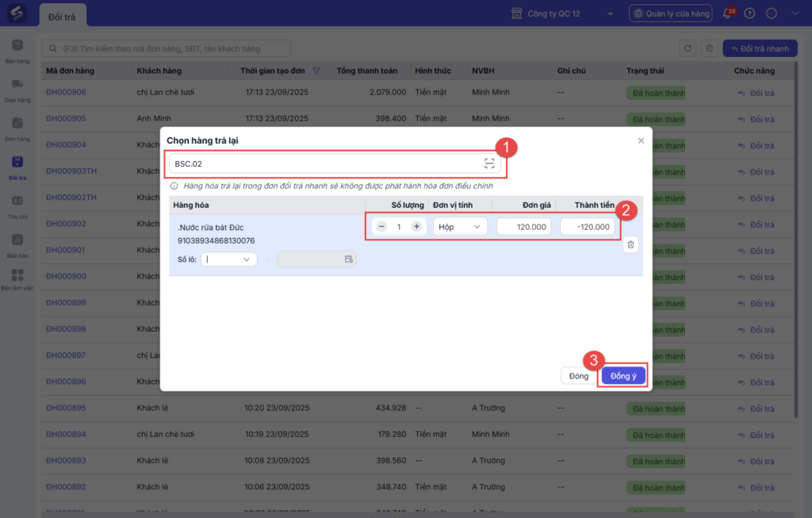This screenshot has height=518, width=812.
Task: Open notifications bell icon
Action: coord(728,13)
